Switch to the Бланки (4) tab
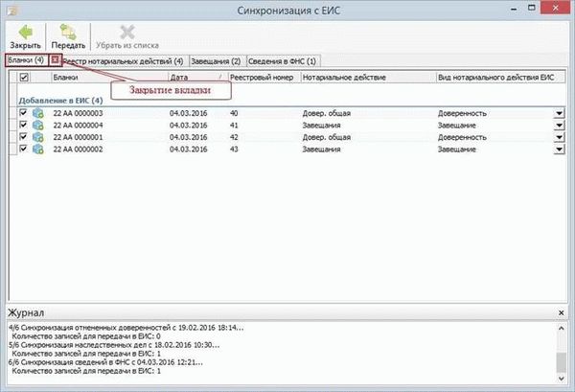Image resolution: width=575 pixels, height=392 pixels. pyautogui.click(x=26, y=59)
